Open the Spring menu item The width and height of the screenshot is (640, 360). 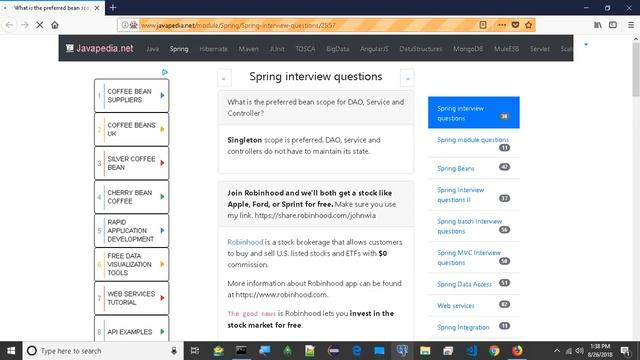[x=179, y=49]
